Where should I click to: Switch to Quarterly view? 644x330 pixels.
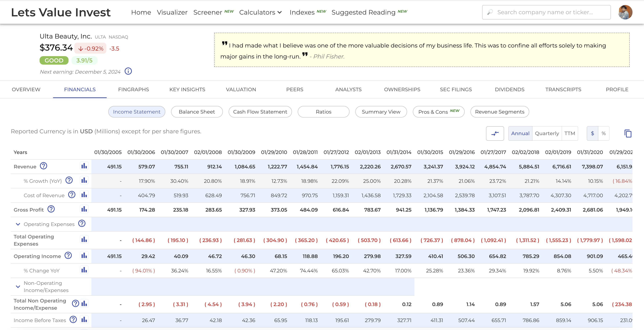pos(547,134)
